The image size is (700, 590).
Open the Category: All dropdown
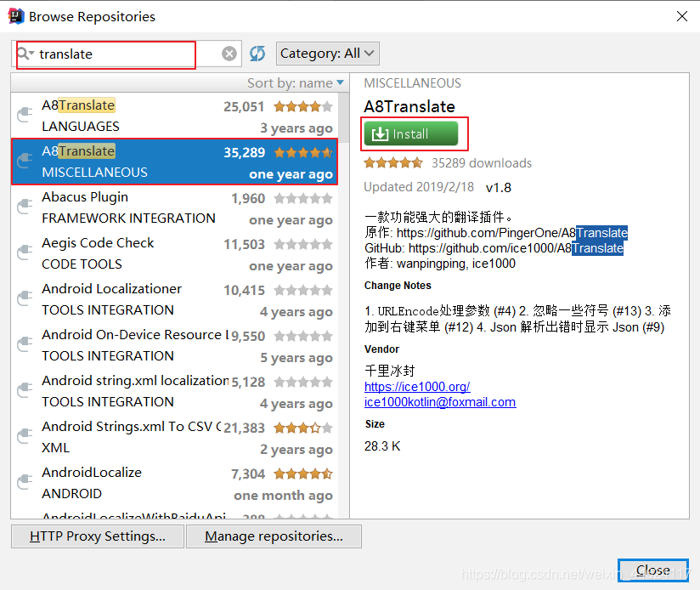328,54
